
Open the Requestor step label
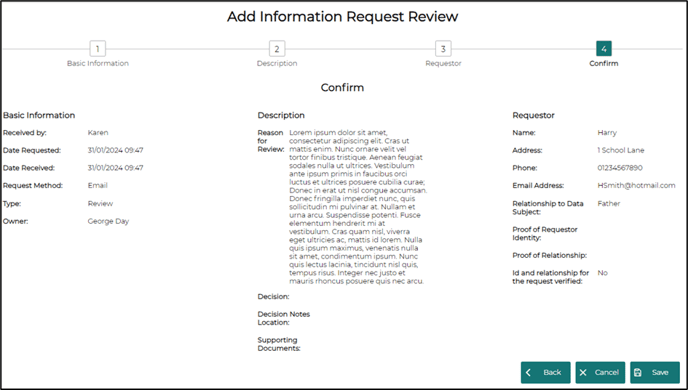pos(443,63)
